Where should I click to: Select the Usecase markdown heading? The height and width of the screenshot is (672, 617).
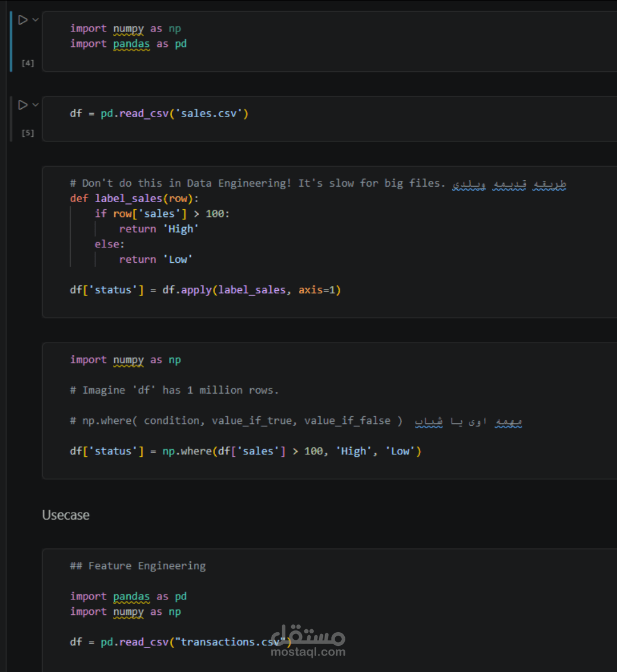click(66, 516)
